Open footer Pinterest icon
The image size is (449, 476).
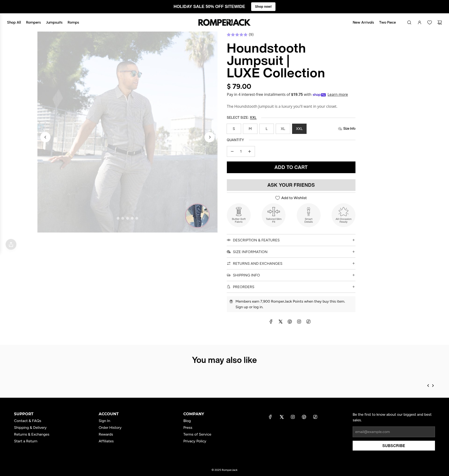(x=304, y=417)
